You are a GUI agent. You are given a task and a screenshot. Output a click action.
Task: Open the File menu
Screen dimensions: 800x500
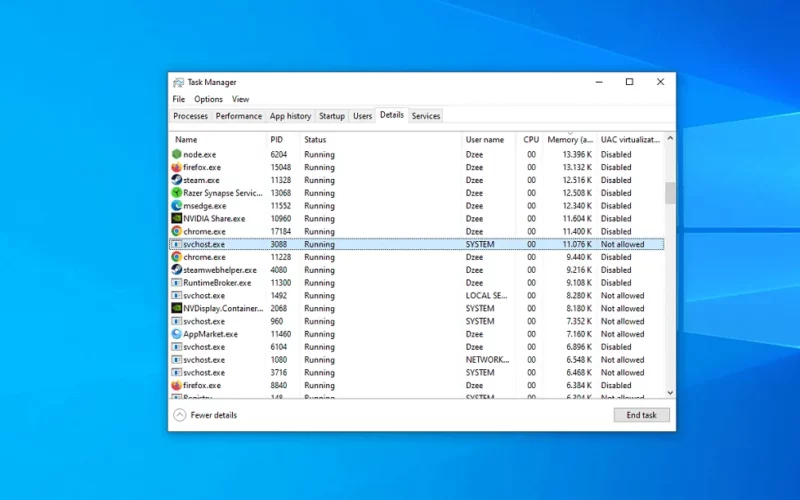[x=179, y=99]
